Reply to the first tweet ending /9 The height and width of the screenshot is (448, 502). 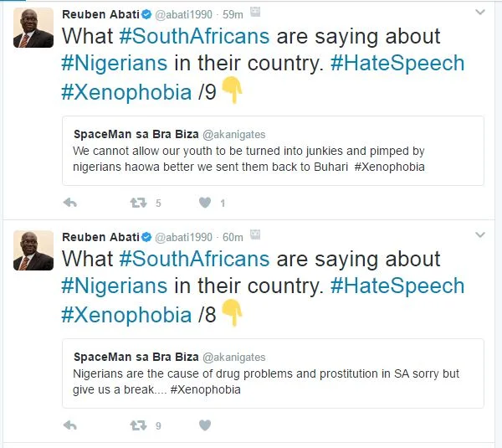tap(70, 203)
